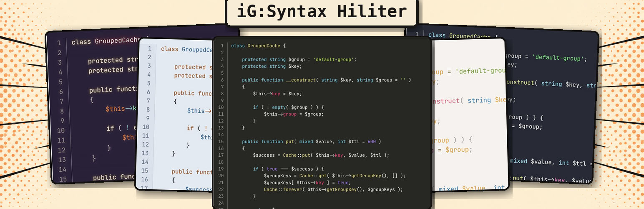Click line number 23 in the center black panel
644x209 pixels.
coord(221,196)
